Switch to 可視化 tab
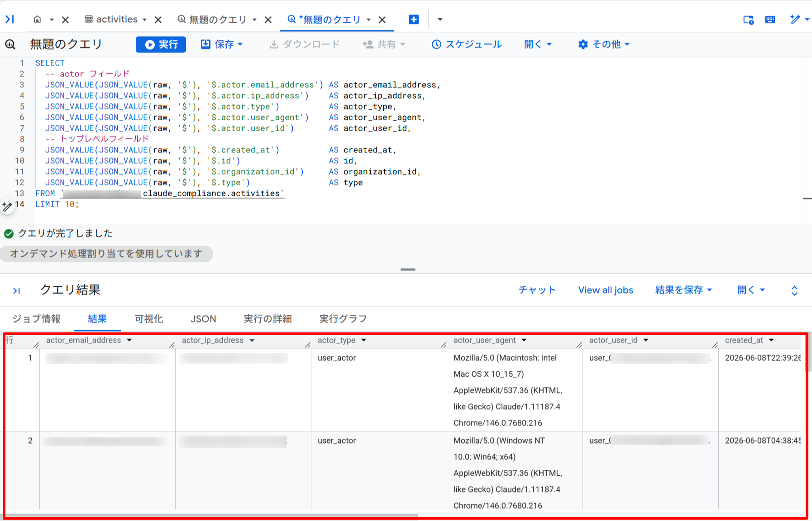Image resolution: width=812 pixels, height=521 pixels. tap(149, 319)
